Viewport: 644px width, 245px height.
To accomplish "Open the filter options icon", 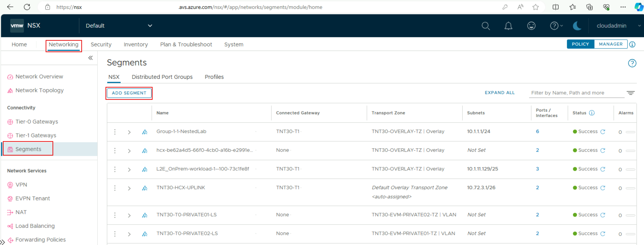I will [x=631, y=93].
